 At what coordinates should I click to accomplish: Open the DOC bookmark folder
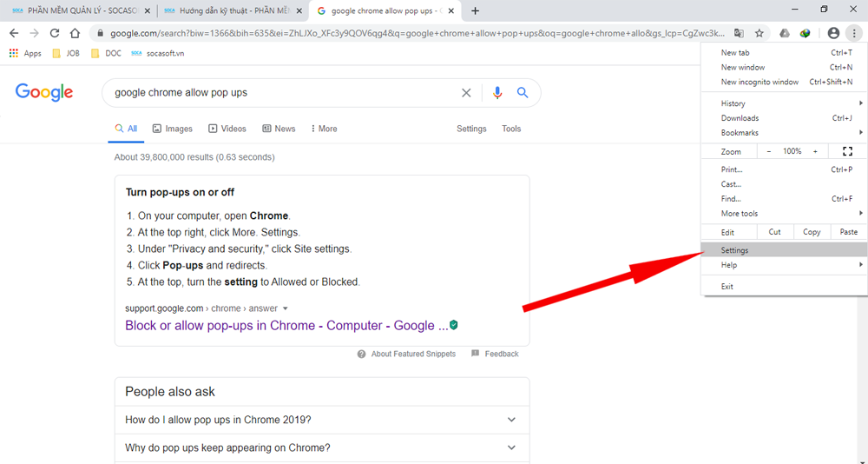click(x=106, y=53)
